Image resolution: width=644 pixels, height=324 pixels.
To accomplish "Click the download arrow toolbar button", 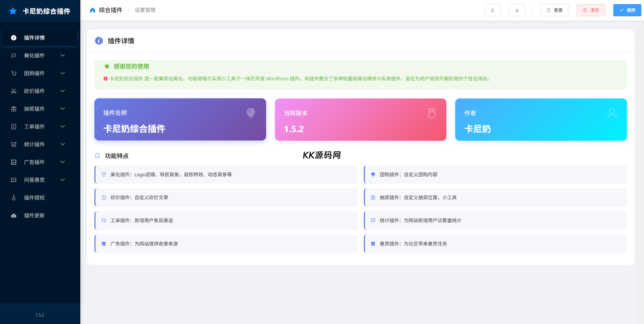I will pyautogui.click(x=517, y=10).
